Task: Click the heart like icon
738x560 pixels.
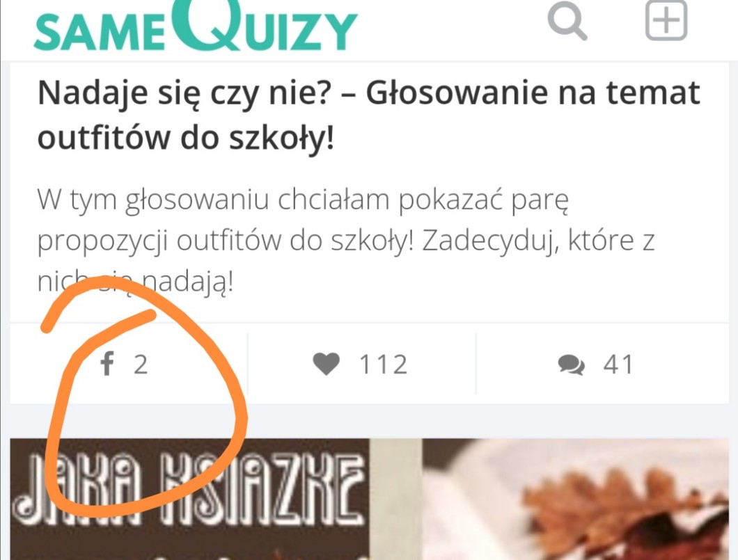Action: 326,364
